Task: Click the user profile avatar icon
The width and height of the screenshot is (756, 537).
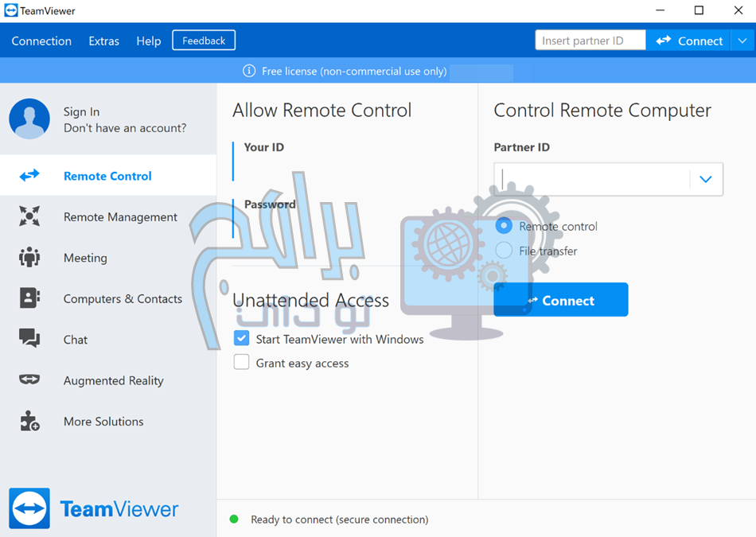Action: point(29,119)
